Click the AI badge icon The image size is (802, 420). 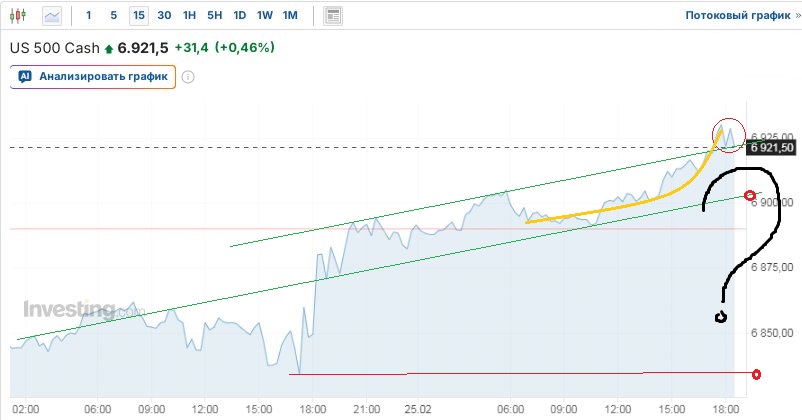(25, 77)
